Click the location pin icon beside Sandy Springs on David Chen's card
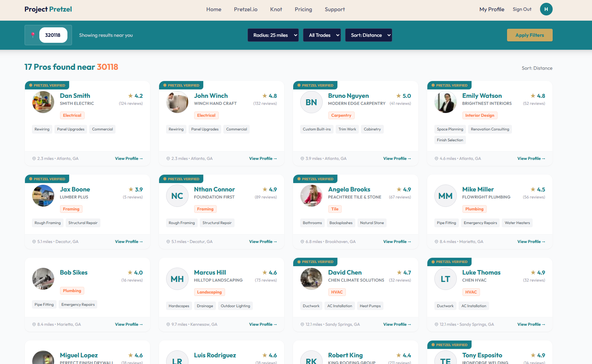 pos(303,324)
